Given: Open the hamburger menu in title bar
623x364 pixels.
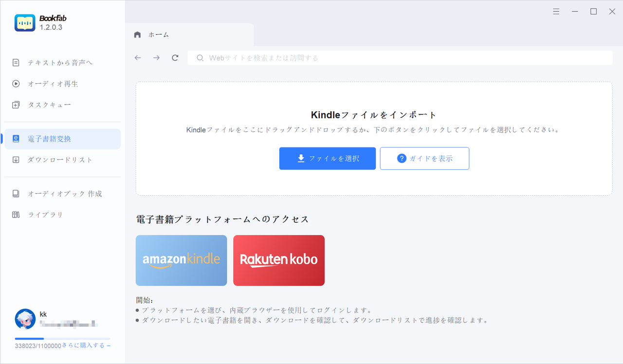Looking at the screenshot, I should (x=556, y=12).
